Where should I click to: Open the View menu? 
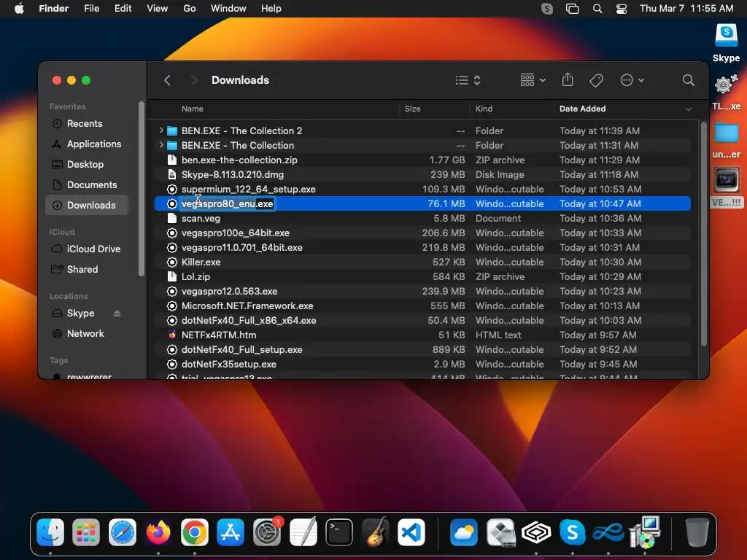[x=158, y=9]
